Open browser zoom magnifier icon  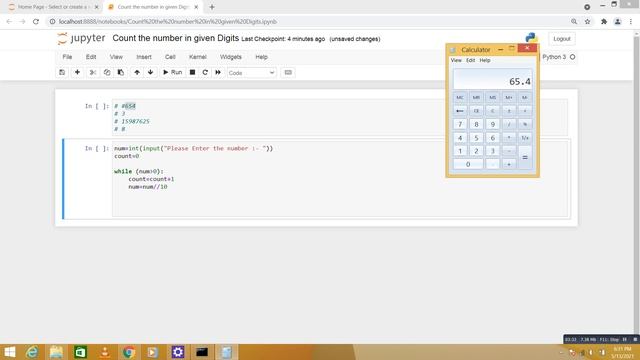pyautogui.click(x=574, y=22)
